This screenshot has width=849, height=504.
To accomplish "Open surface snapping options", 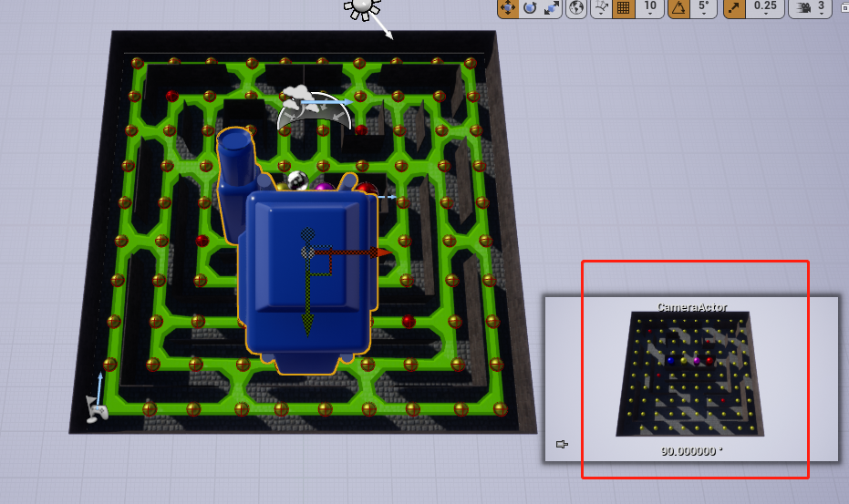I will pos(602,7).
